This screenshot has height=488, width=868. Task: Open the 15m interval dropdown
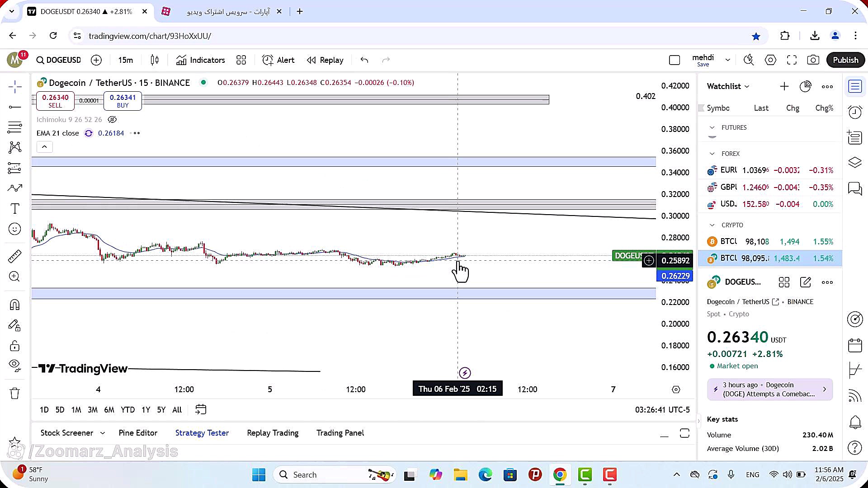[126, 60]
